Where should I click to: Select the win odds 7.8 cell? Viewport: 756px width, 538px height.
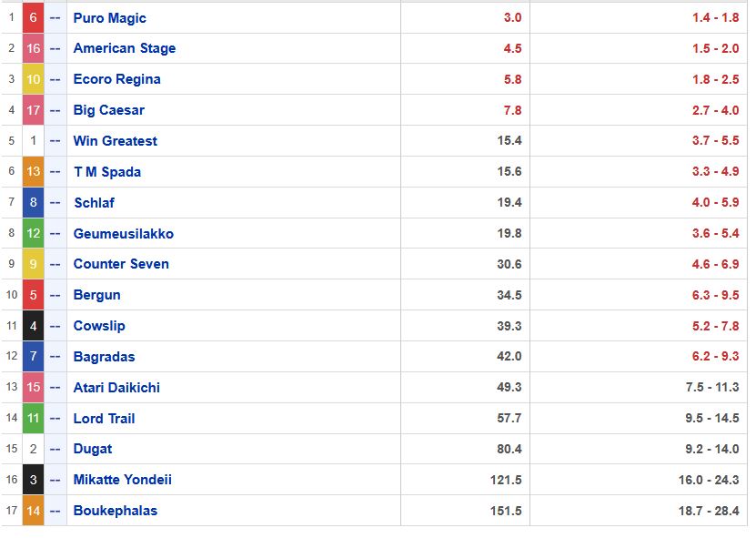[x=465, y=110]
